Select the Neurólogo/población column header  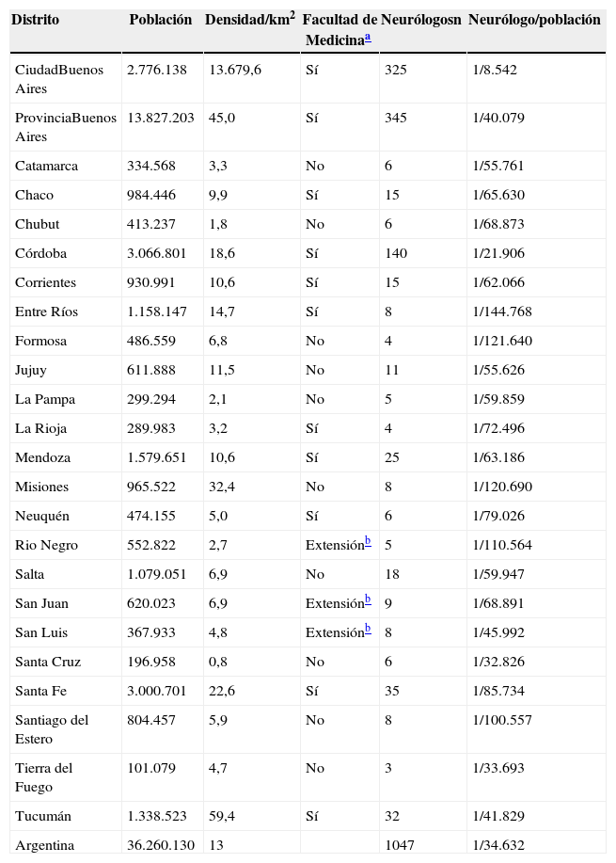tap(534, 20)
